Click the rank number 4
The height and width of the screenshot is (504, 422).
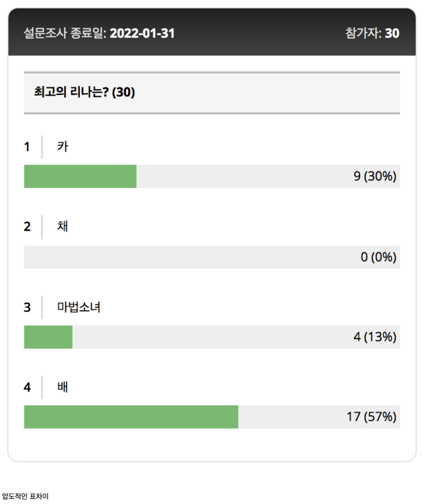[x=27, y=387]
